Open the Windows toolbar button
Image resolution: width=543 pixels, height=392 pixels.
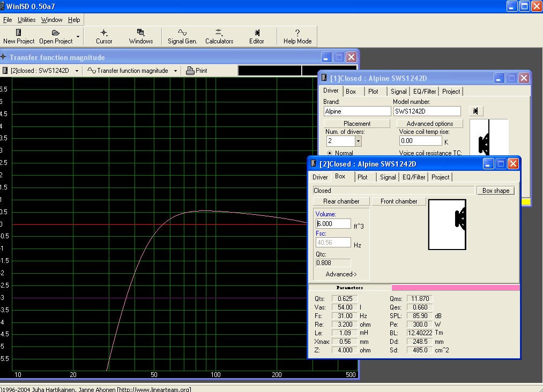141,36
